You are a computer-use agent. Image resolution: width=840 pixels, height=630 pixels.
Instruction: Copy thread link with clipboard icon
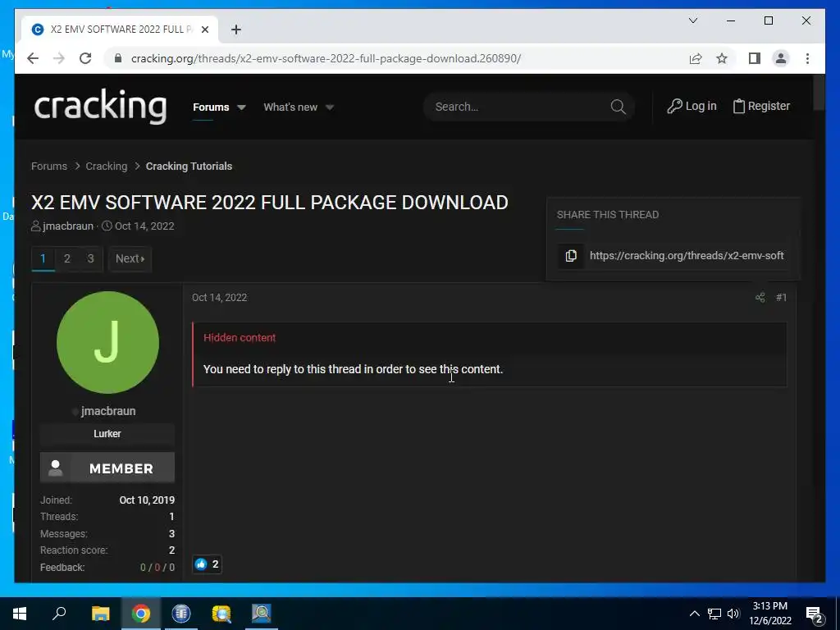(x=571, y=256)
